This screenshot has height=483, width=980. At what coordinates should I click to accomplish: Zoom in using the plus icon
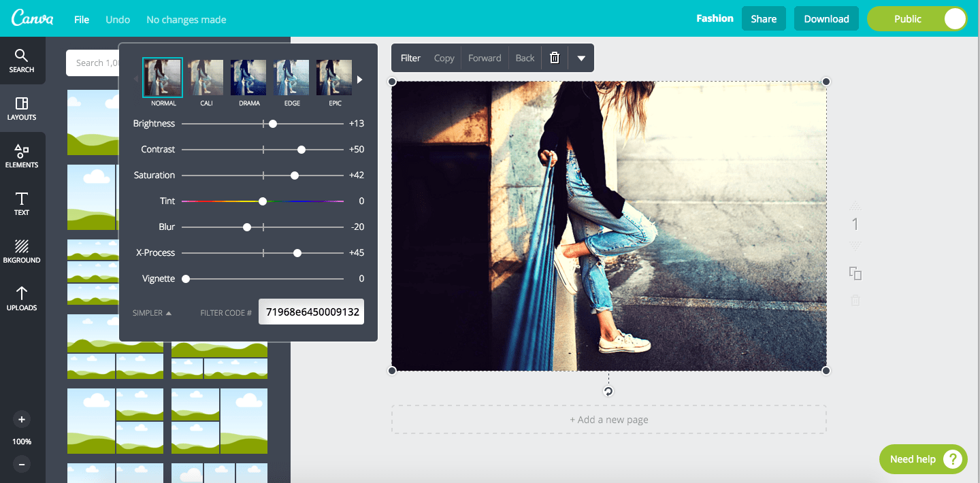22,419
